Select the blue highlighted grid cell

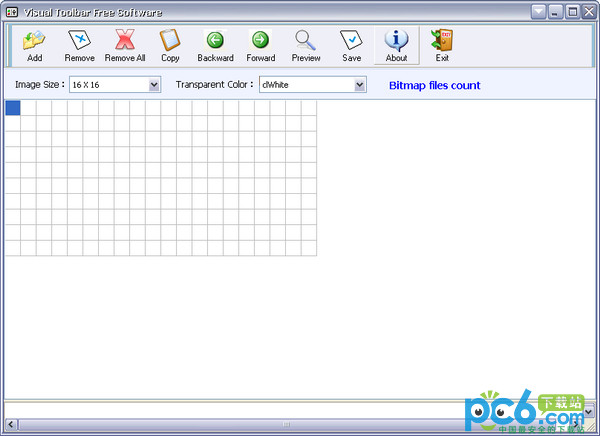coord(13,108)
